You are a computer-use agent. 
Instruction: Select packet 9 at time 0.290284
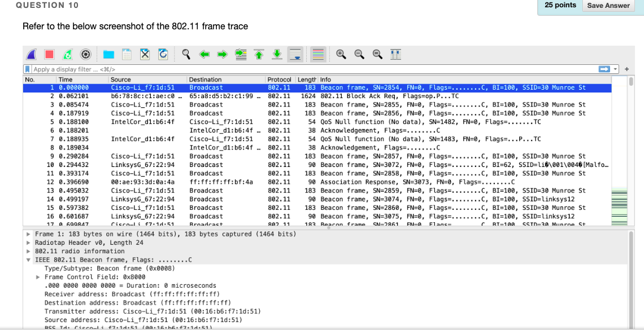[317, 156]
